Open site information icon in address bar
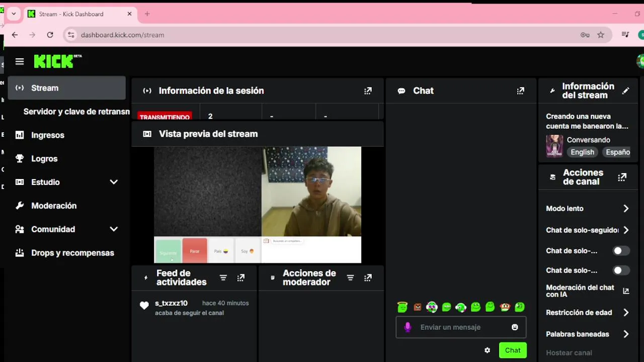The height and width of the screenshot is (362, 644). click(71, 35)
